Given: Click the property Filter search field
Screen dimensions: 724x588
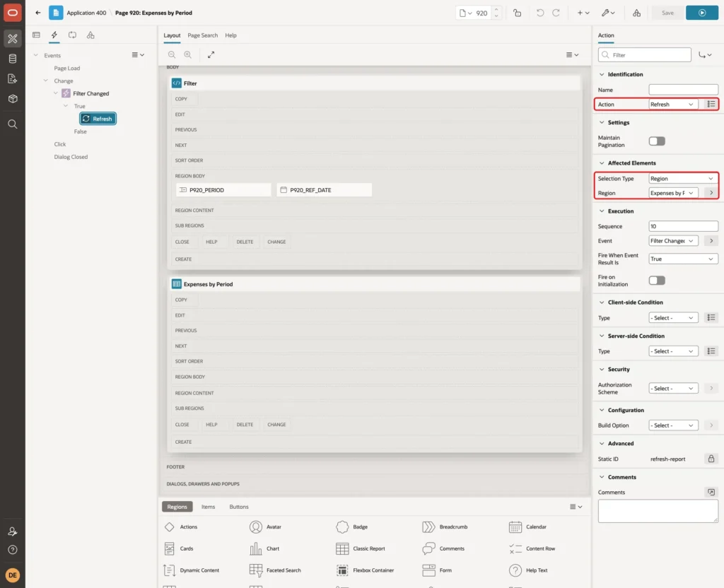Looking at the screenshot, I should [x=645, y=55].
